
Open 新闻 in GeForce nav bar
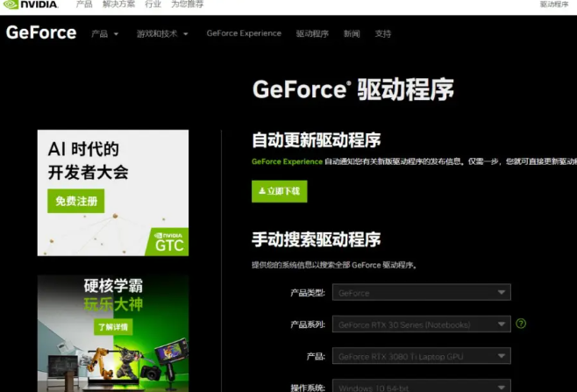pos(352,34)
